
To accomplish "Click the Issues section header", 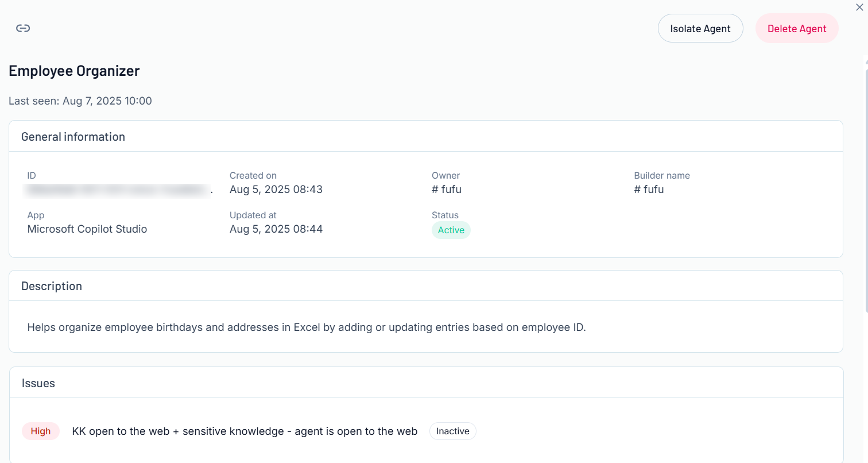I will (38, 383).
